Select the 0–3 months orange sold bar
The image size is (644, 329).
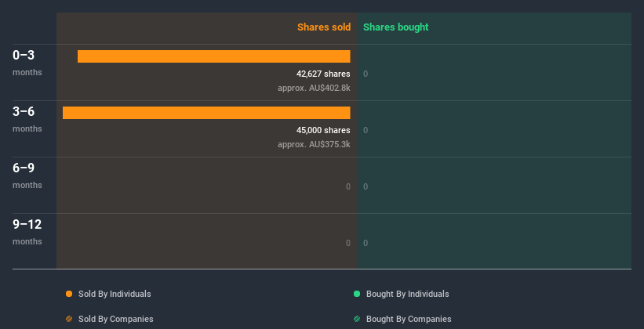(214, 56)
